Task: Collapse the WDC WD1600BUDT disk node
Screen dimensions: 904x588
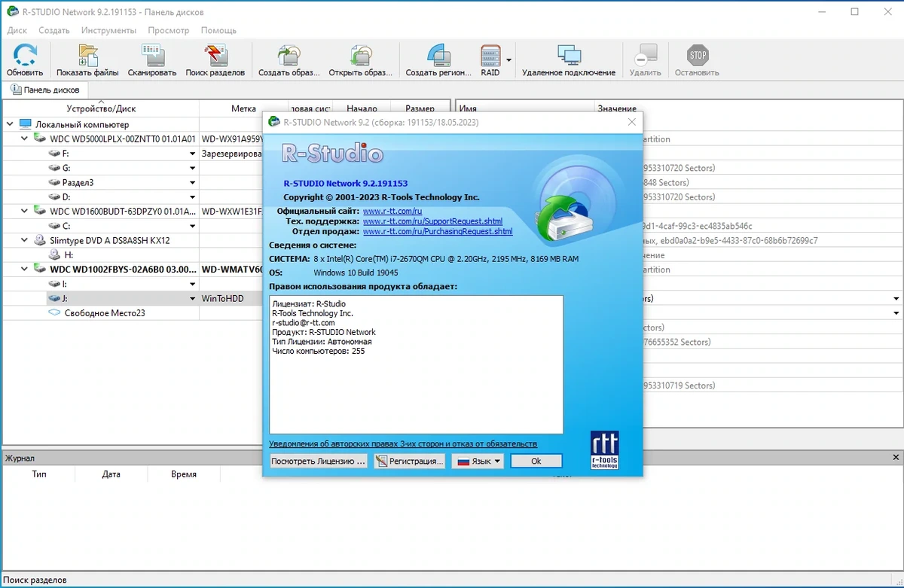Action: tap(24, 212)
